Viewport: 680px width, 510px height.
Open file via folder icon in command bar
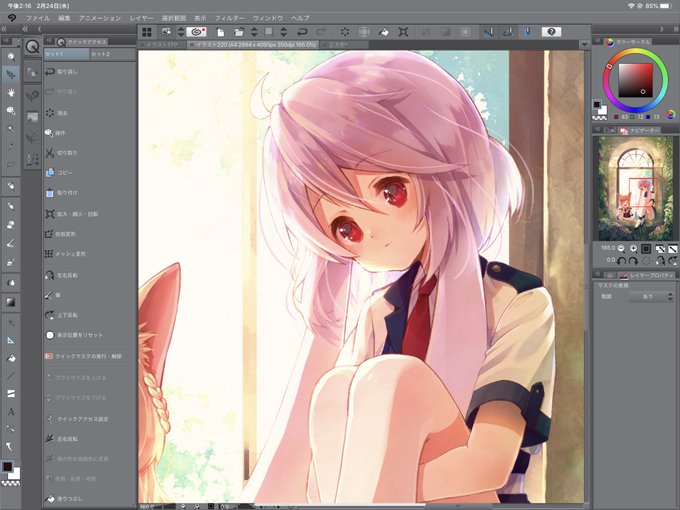click(239, 32)
